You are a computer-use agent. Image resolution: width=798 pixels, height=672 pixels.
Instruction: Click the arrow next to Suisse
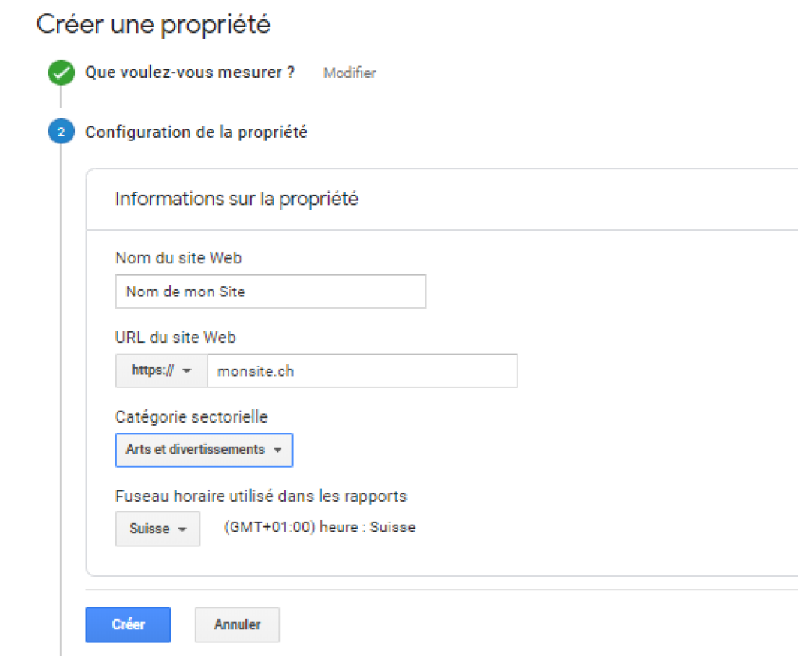(182, 529)
